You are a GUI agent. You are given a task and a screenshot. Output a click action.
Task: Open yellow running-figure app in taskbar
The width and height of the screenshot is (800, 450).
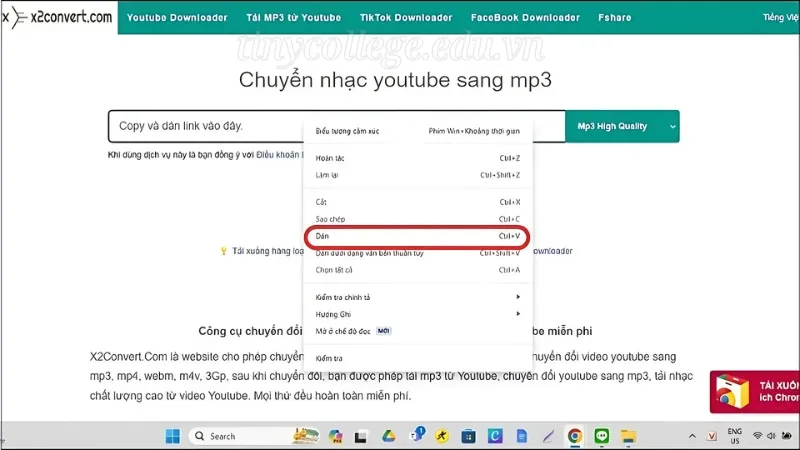[x=442, y=436]
